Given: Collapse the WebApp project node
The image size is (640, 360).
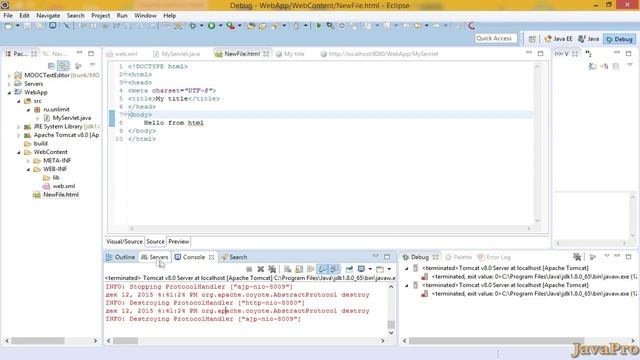Looking at the screenshot, I should [x=9, y=93].
